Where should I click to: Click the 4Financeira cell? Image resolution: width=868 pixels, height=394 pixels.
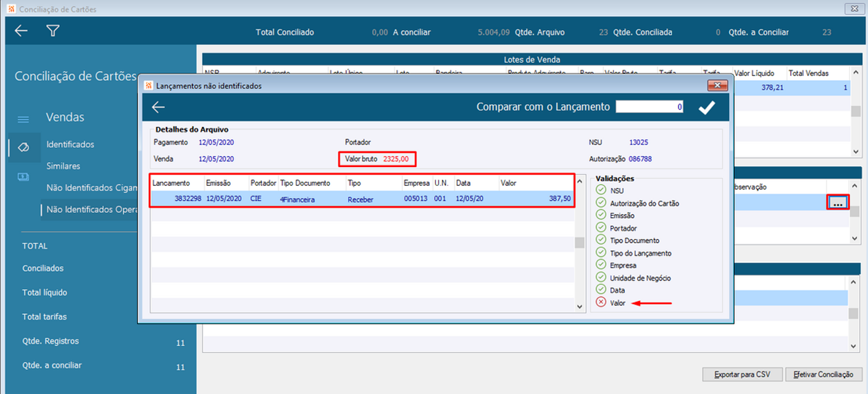(298, 199)
